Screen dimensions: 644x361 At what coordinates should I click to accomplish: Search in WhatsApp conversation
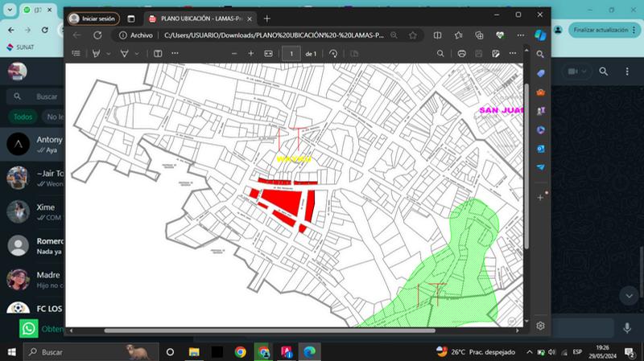(603, 72)
